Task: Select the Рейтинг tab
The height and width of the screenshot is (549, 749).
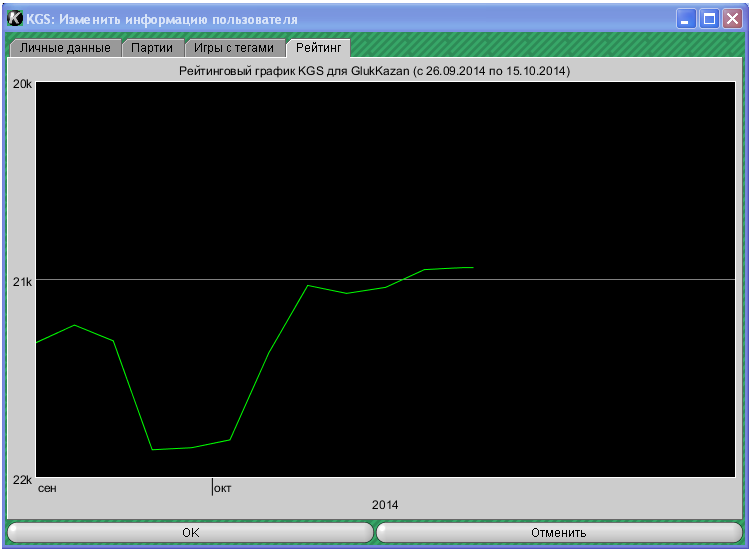Action: point(319,48)
